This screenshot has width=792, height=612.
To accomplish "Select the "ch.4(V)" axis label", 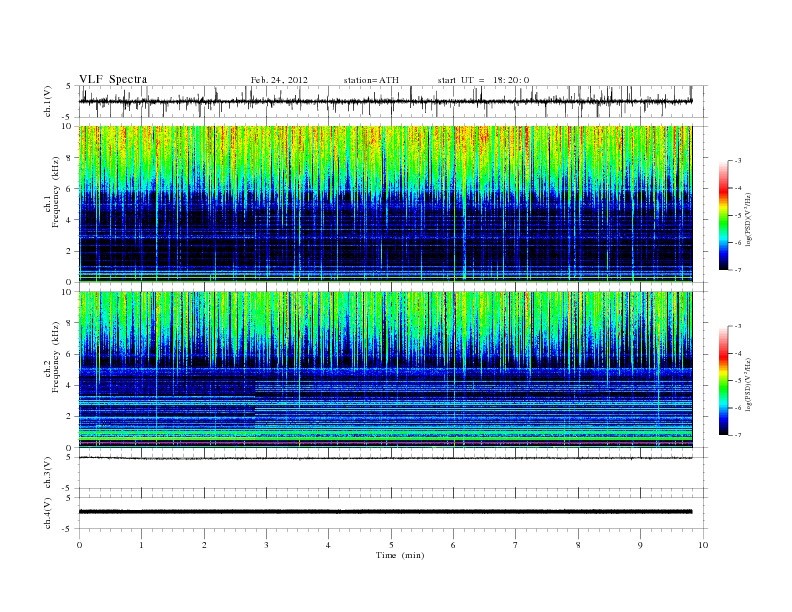I will coord(48,513).
